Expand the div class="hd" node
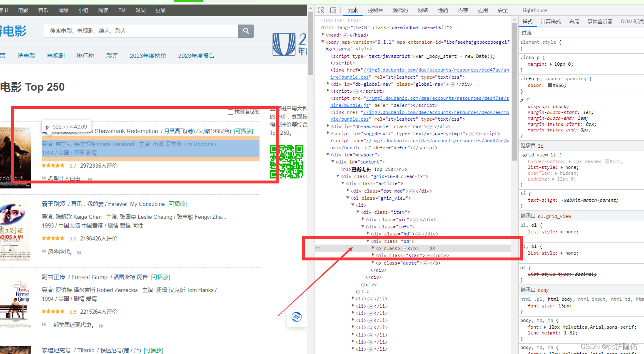 pos(368,234)
